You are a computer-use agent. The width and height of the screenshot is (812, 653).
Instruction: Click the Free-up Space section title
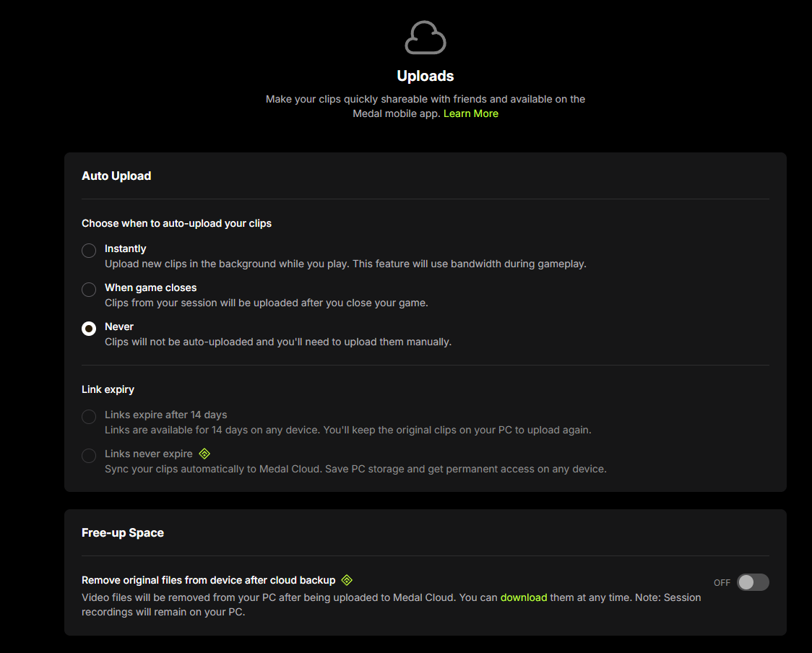tap(123, 532)
